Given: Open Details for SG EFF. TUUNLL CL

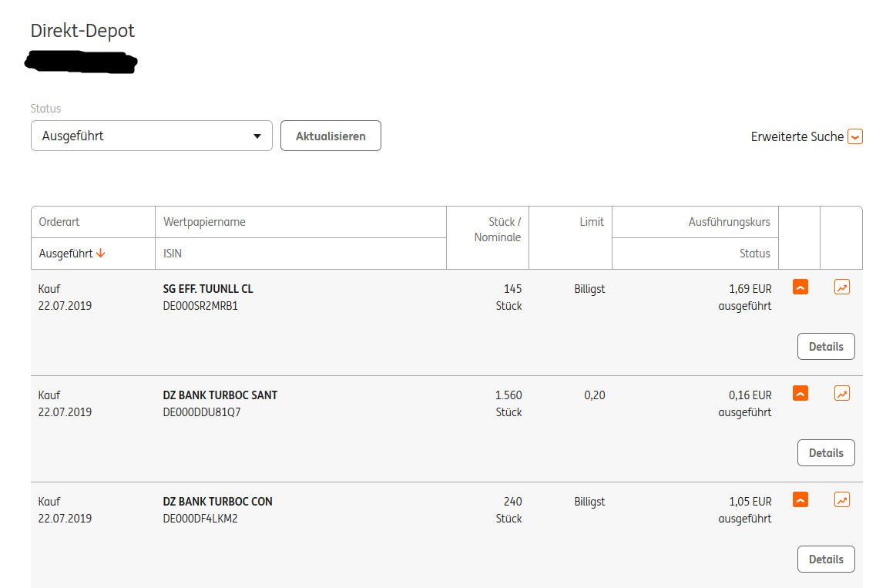Looking at the screenshot, I should [x=826, y=347].
